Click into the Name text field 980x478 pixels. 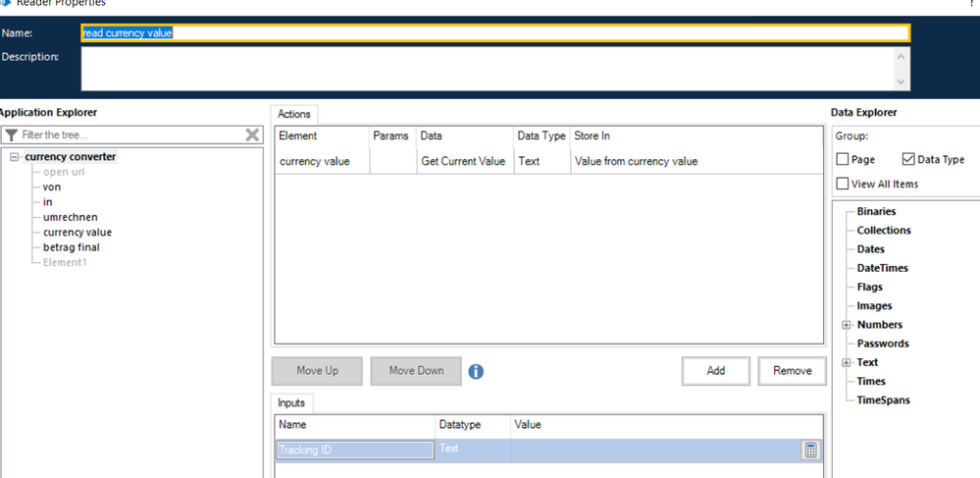click(495, 32)
